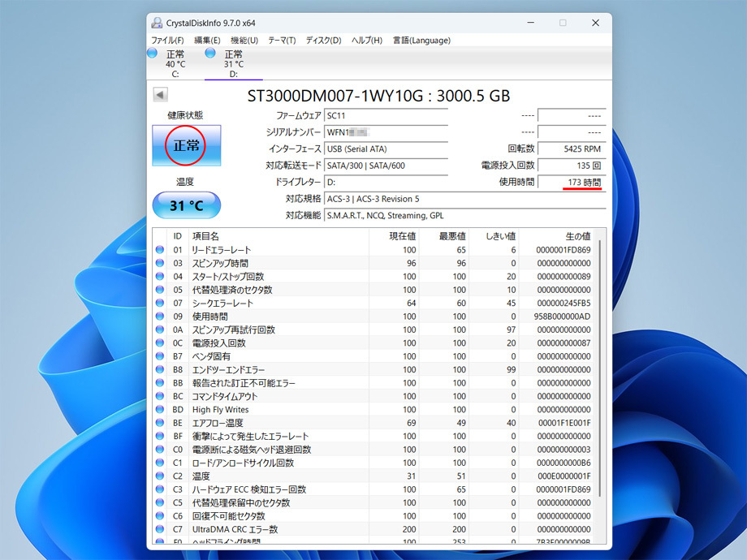
Task: Open the ファイル(F) menu
Action: [167, 41]
